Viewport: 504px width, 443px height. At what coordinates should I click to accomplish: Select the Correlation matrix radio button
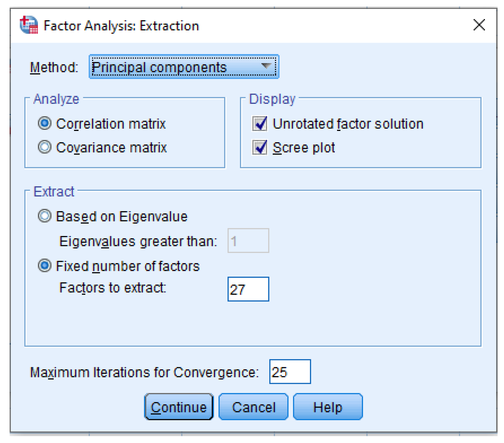tap(45, 123)
